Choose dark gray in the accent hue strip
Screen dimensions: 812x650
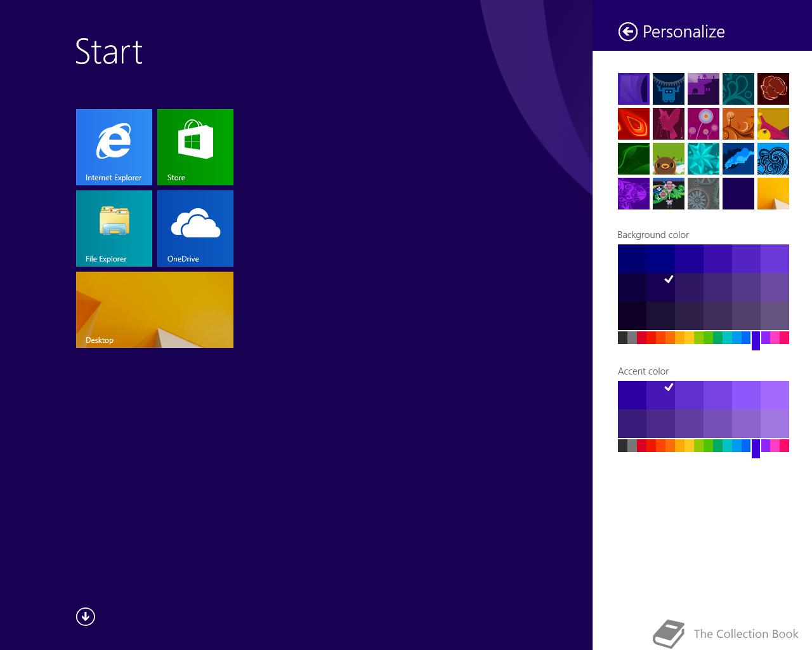[x=622, y=446]
